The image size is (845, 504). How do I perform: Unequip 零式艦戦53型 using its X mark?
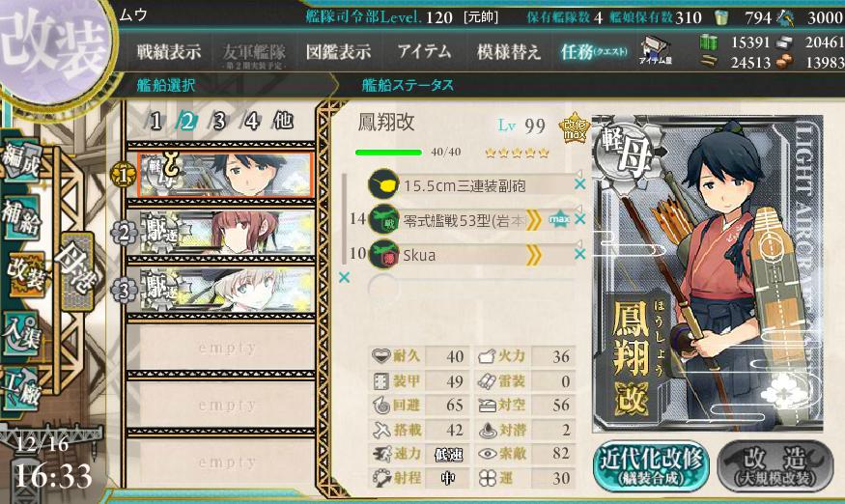pyautogui.click(x=579, y=219)
